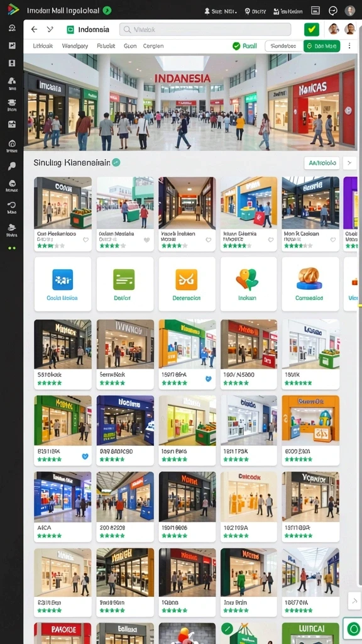Click the 'Siondetec' outlined button
The image size is (362, 644).
(x=283, y=46)
